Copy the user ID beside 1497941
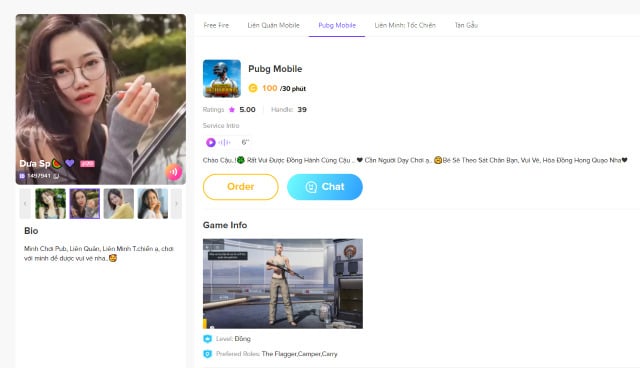The width and height of the screenshot is (640, 368). click(56, 176)
